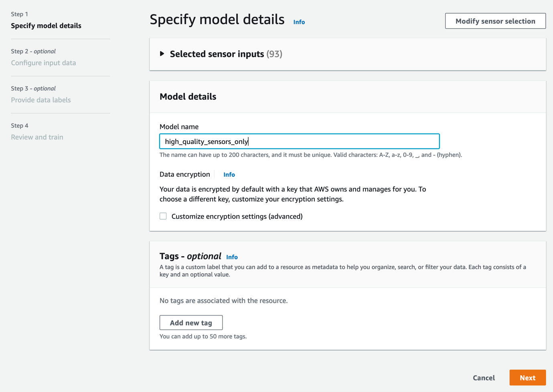Click the Tags - optional heading

190,257
